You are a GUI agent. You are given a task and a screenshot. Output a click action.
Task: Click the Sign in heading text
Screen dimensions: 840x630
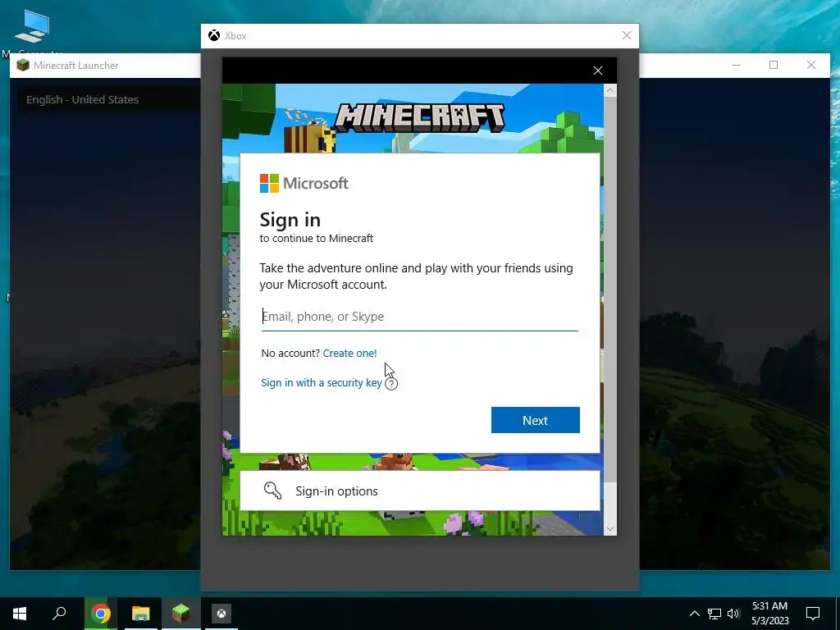tap(290, 220)
